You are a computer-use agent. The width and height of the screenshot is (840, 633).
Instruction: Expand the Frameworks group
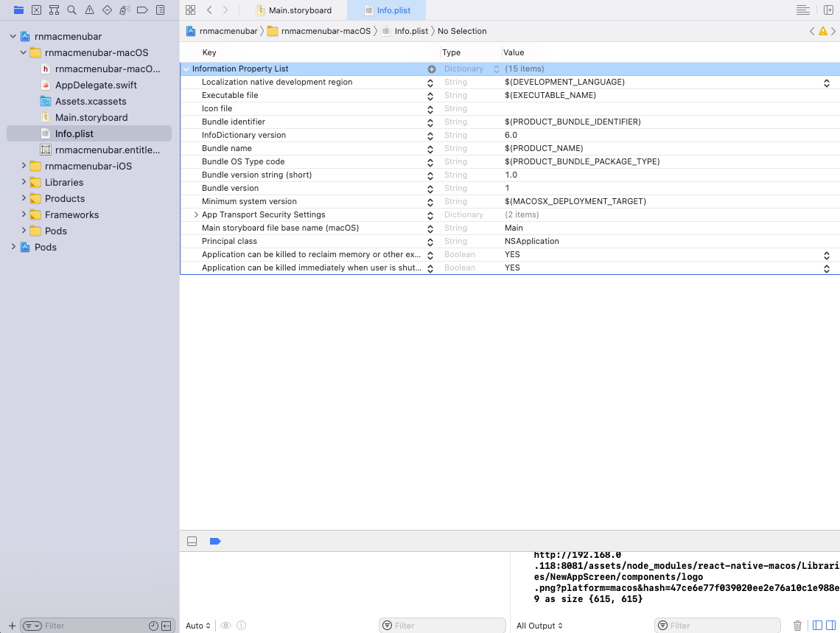click(x=23, y=214)
